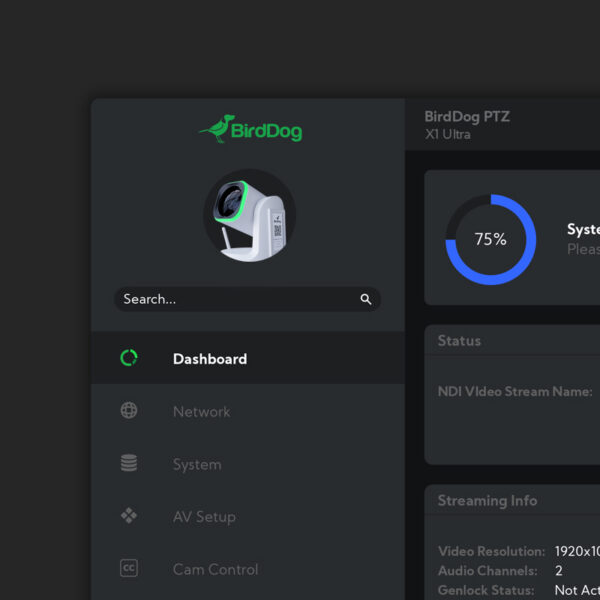Focus the Search text field
The width and height of the screenshot is (600, 600).
coord(235,299)
